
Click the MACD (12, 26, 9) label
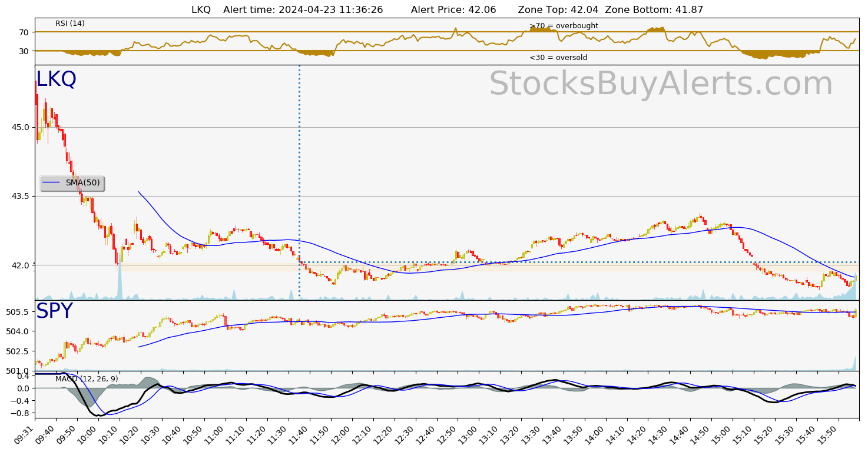pos(87,379)
